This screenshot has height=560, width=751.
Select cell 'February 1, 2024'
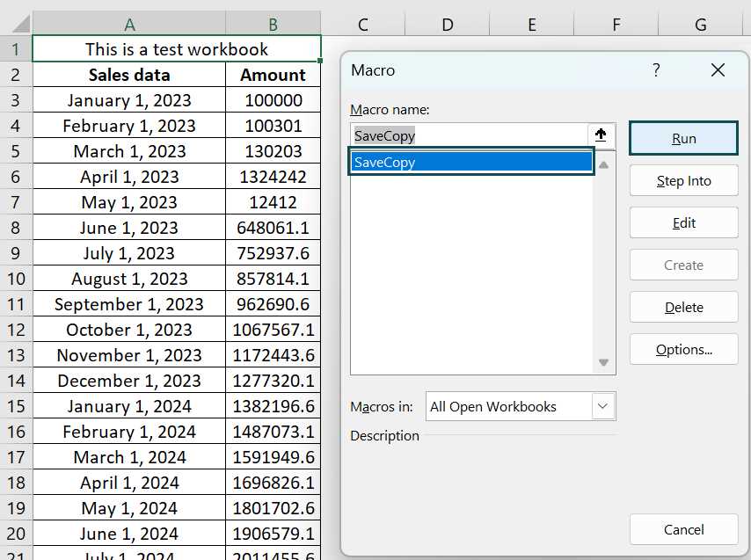point(129,432)
